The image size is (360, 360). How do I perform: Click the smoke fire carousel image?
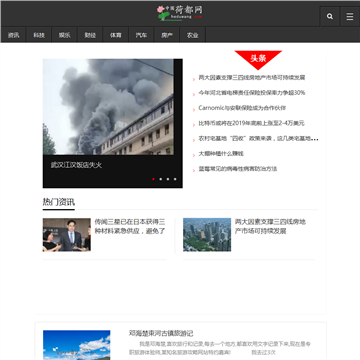(x=108, y=107)
